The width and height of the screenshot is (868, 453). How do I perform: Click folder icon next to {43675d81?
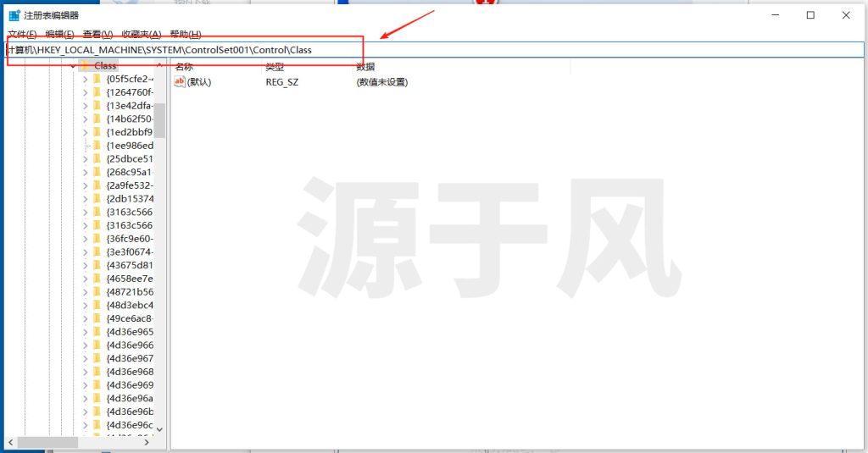[x=97, y=265]
